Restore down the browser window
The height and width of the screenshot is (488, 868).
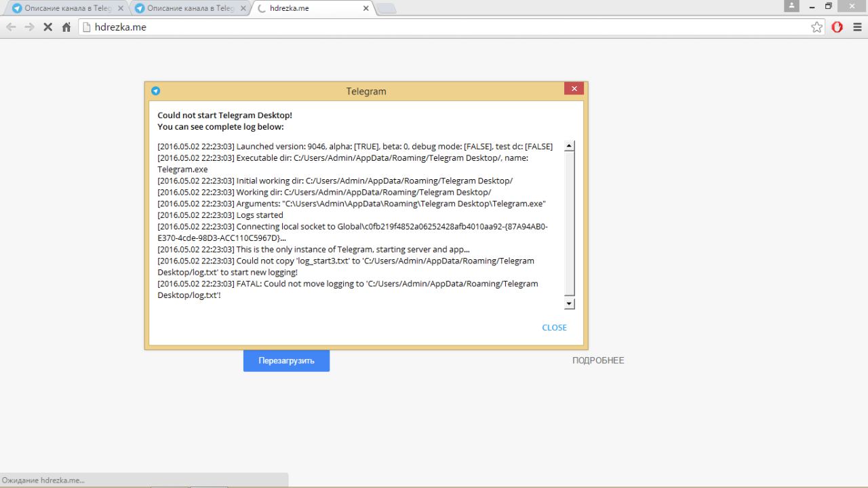(x=829, y=6)
